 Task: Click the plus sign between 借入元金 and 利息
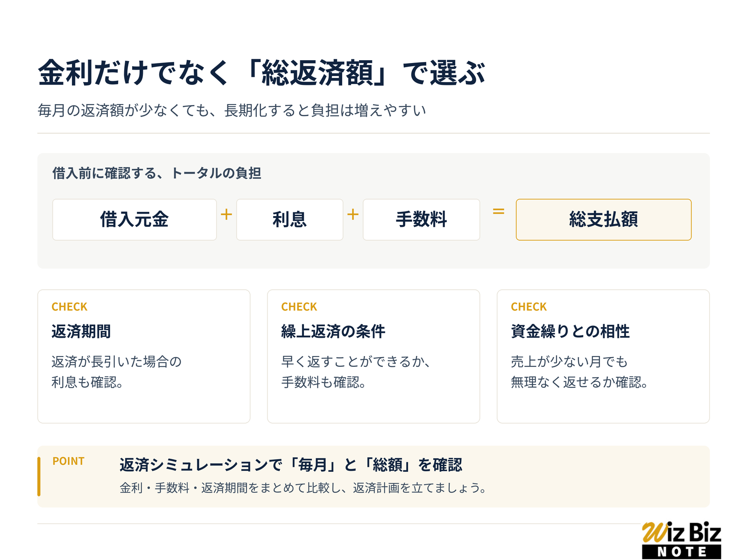pyautogui.click(x=226, y=214)
